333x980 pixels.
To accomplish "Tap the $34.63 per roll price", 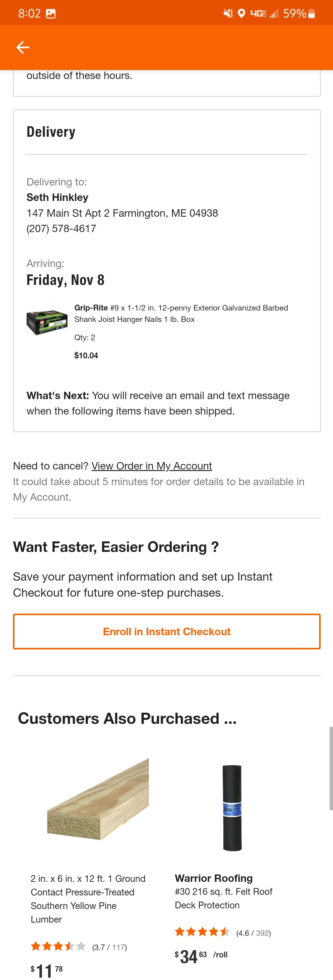I will (201, 956).
